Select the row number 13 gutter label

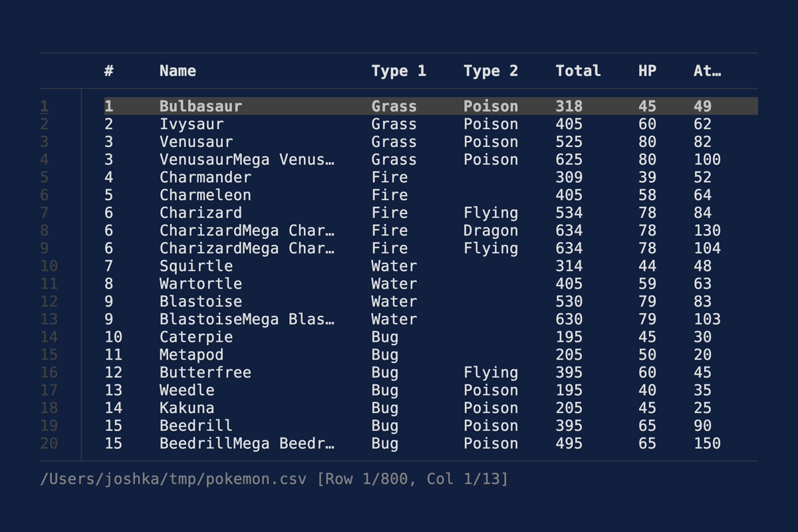(49, 319)
